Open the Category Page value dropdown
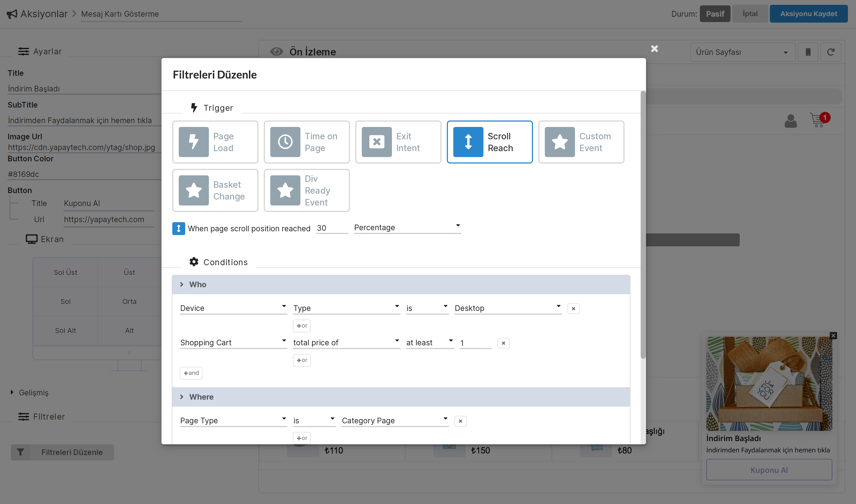This screenshot has width=856, height=504. click(x=395, y=420)
